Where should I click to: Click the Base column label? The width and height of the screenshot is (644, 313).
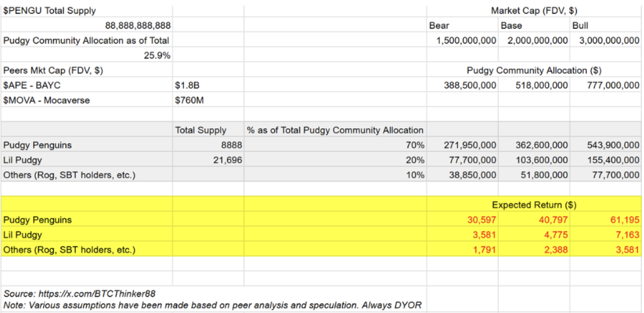[511, 26]
